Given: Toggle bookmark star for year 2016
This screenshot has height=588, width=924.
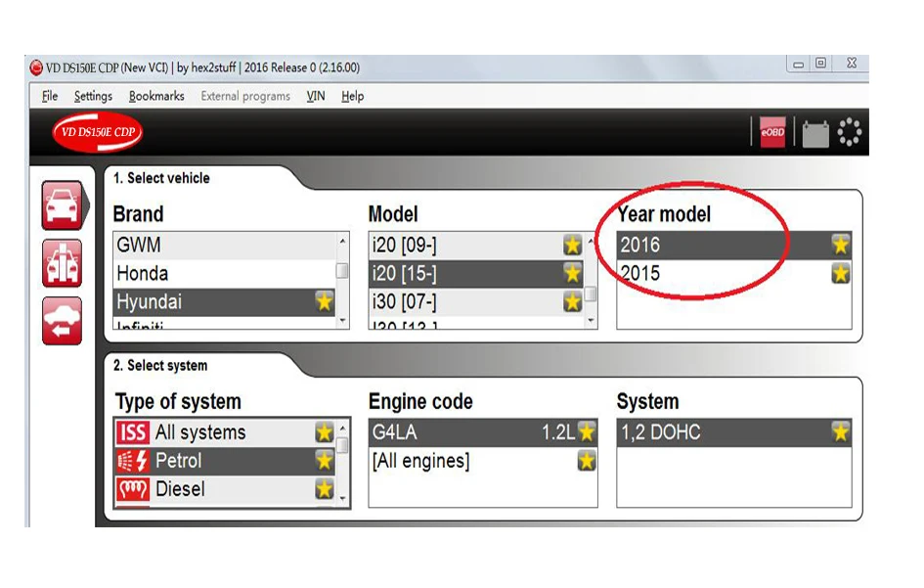Looking at the screenshot, I should pos(840,245).
